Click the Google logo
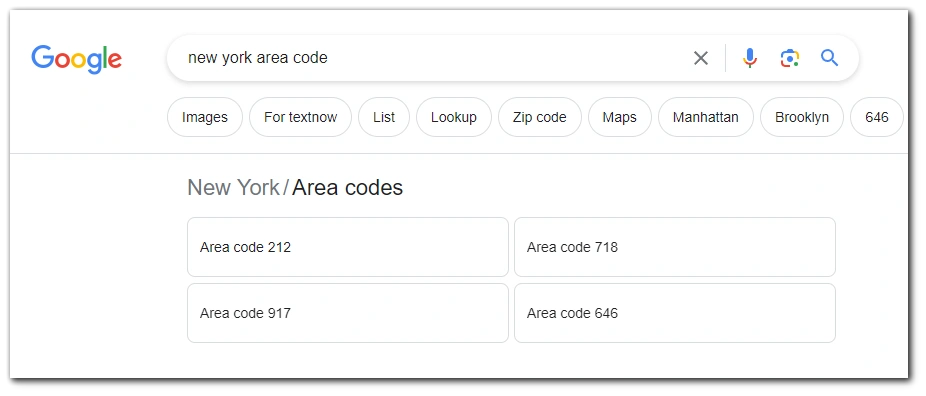 pos(77,59)
